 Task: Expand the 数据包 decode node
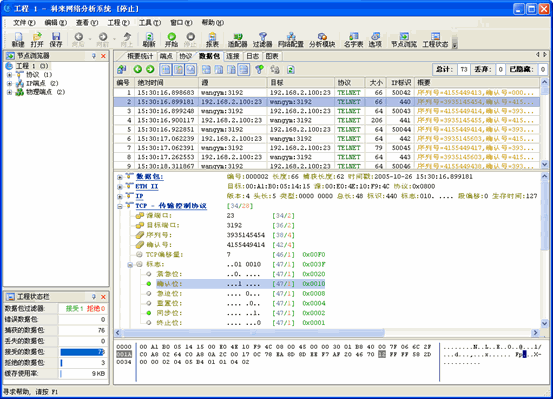click(120, 177)
